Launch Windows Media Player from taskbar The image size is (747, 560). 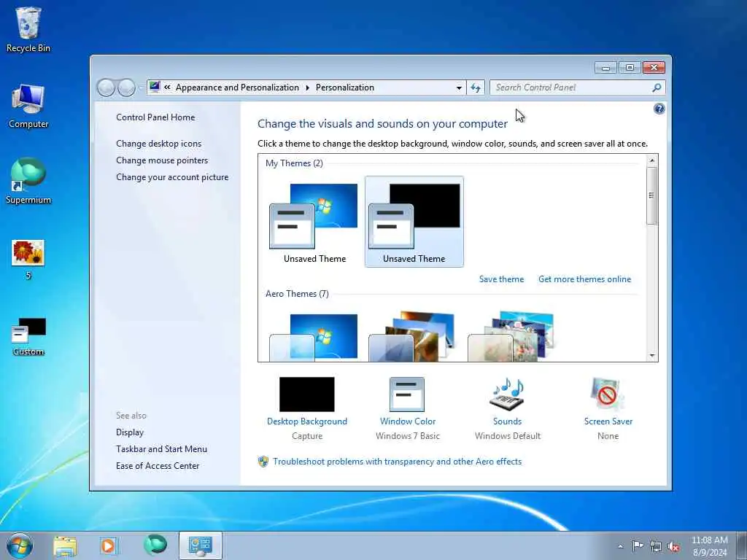point(108,546)
